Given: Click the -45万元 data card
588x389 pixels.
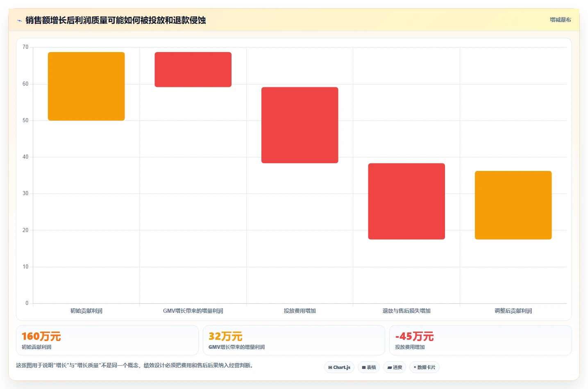Looking at the screenshot, I should pos(481,340).
